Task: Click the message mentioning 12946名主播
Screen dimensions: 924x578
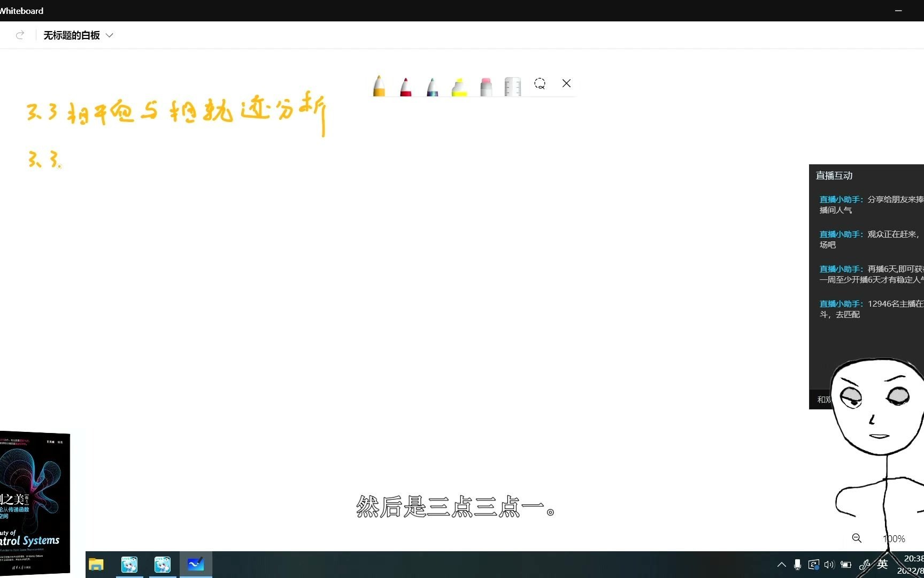Action: point(872,309)
